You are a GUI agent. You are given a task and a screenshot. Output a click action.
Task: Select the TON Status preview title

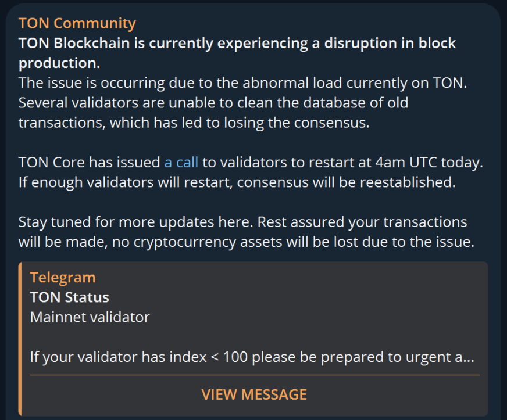(70, 297)
